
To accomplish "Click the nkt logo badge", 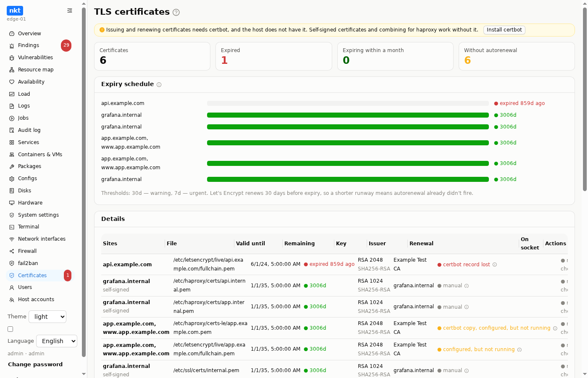I will [x=15, y=10].
